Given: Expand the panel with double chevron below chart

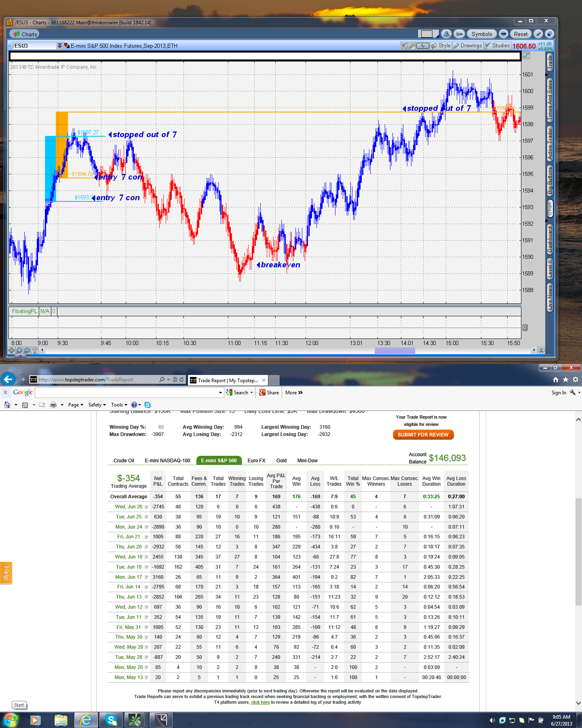Looking at the screenshot, I should (x=21, y=356).
